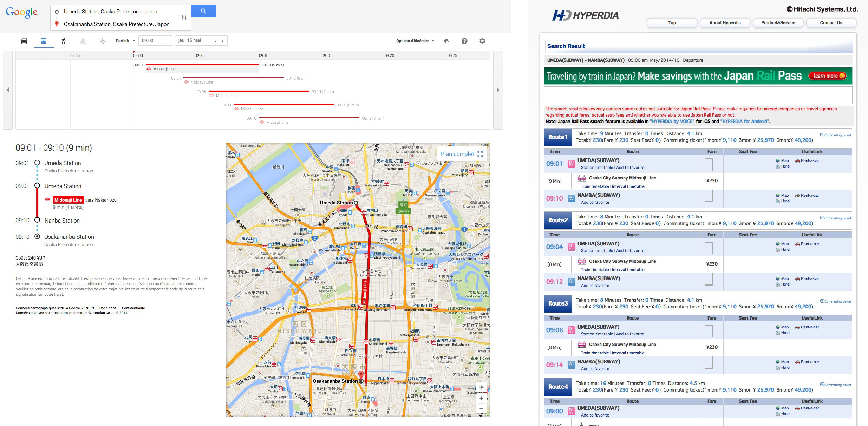The image size is (868, 426).
Task: Click train icon of Route2 Midosuji Line
Action: point(582,261)
